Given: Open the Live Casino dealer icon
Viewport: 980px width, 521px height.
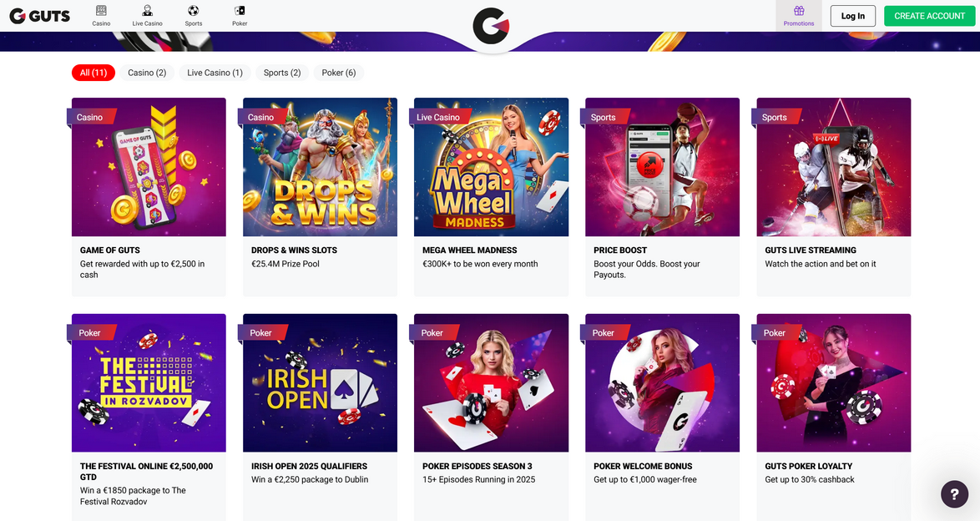Looking at the screenshot, I should pyautogui.click(x=148, y=11).
